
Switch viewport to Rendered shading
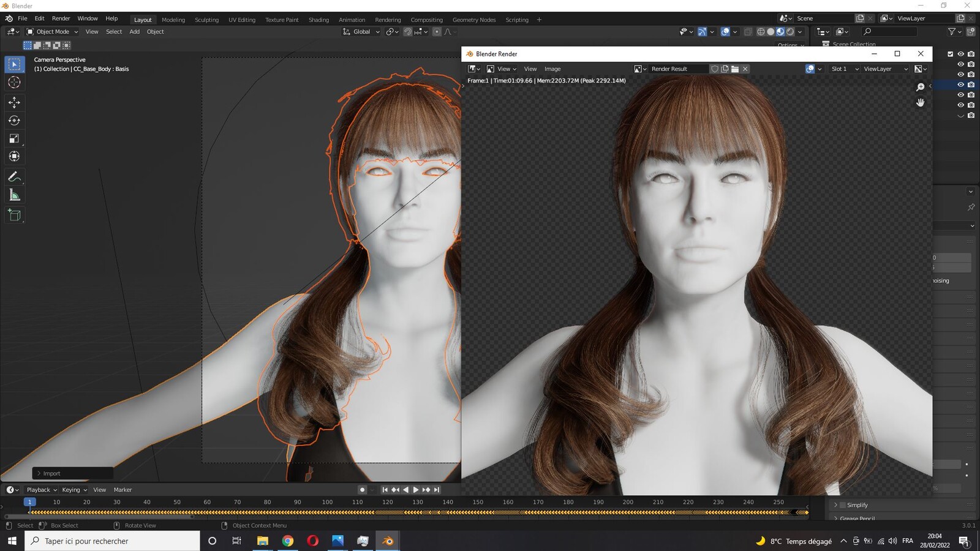[790, 32]
